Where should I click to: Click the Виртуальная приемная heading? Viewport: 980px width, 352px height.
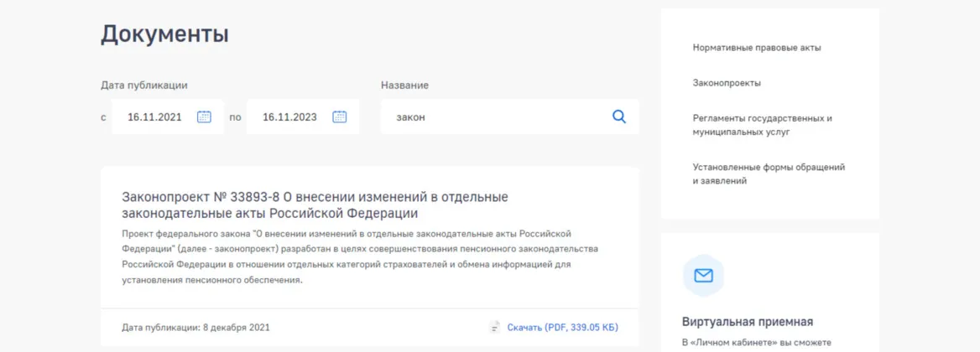(x=748, y=322)
